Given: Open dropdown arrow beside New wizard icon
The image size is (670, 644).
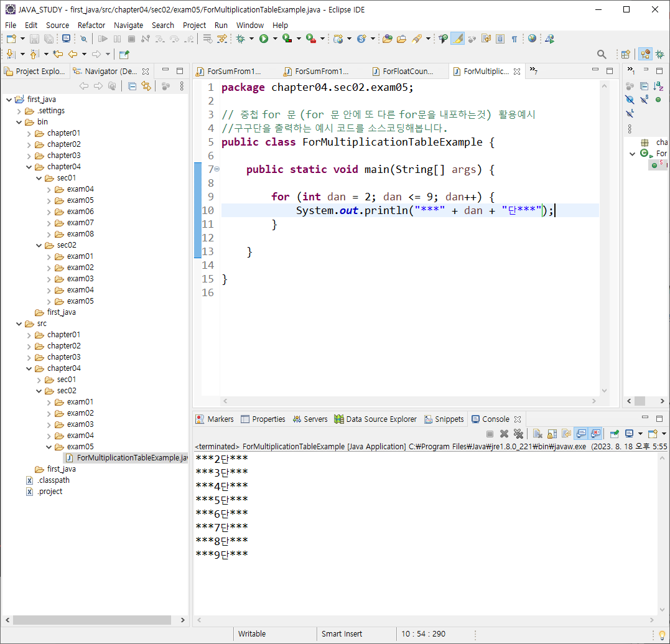Looking at the screenshot, I should click(x=22, y=39).
